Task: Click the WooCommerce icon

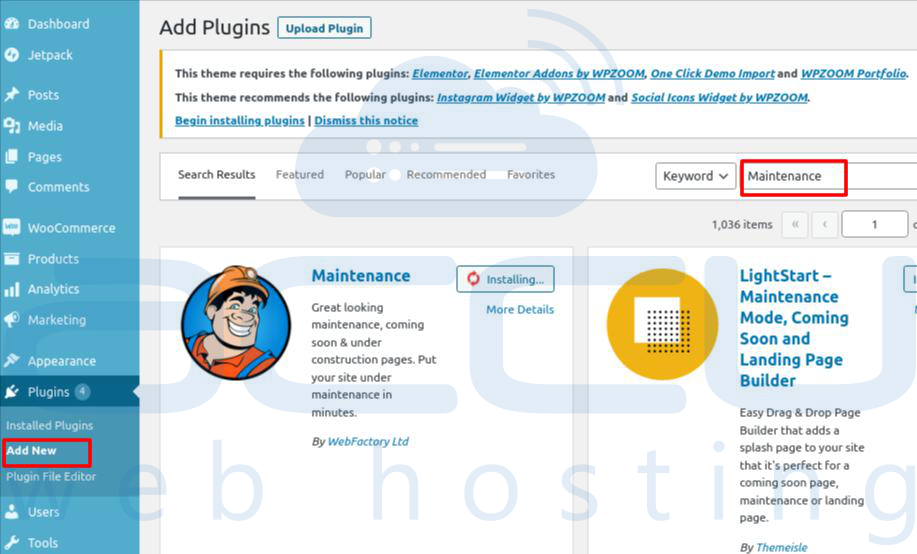Action: click(x=12, y=228)
